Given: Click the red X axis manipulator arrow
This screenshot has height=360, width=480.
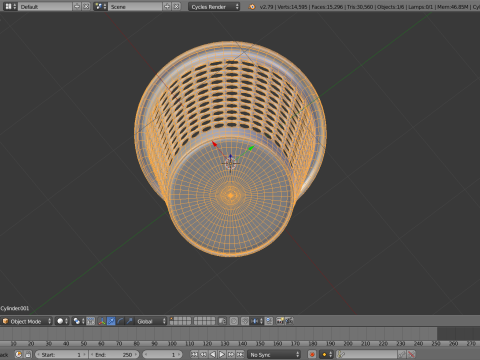Looking at the screenshot, I should [x=215, y=144].
